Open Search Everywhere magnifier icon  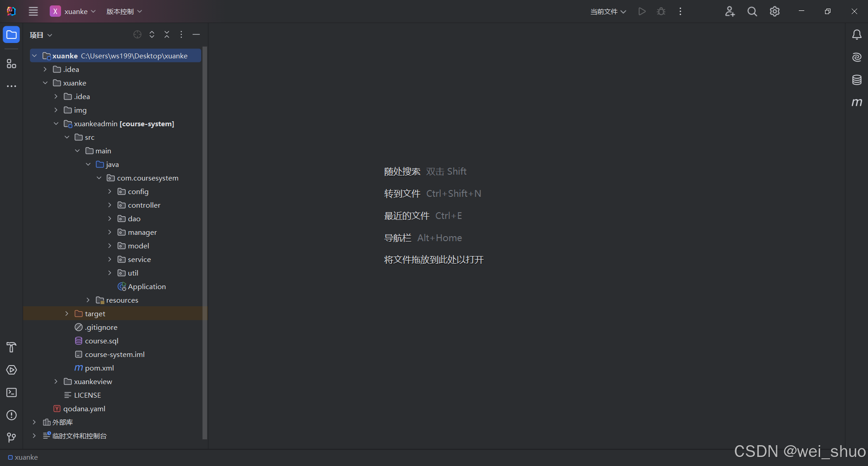click(752, 11)
